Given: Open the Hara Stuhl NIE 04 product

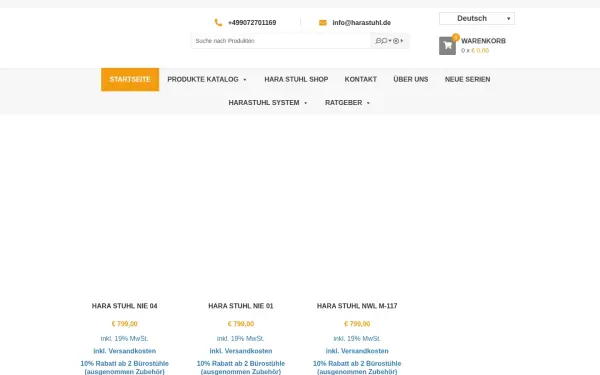Looking at the screenshot, I should click(x=124, y=306).
